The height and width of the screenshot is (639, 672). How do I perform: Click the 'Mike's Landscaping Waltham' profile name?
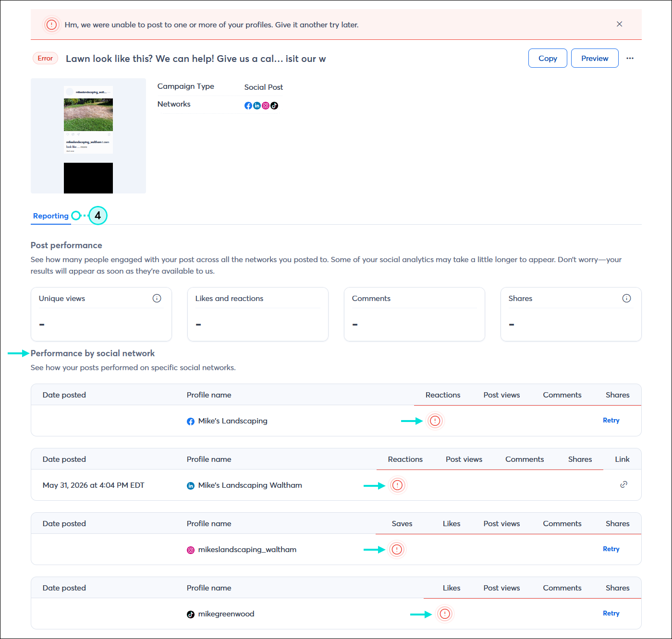coord(250,485)
